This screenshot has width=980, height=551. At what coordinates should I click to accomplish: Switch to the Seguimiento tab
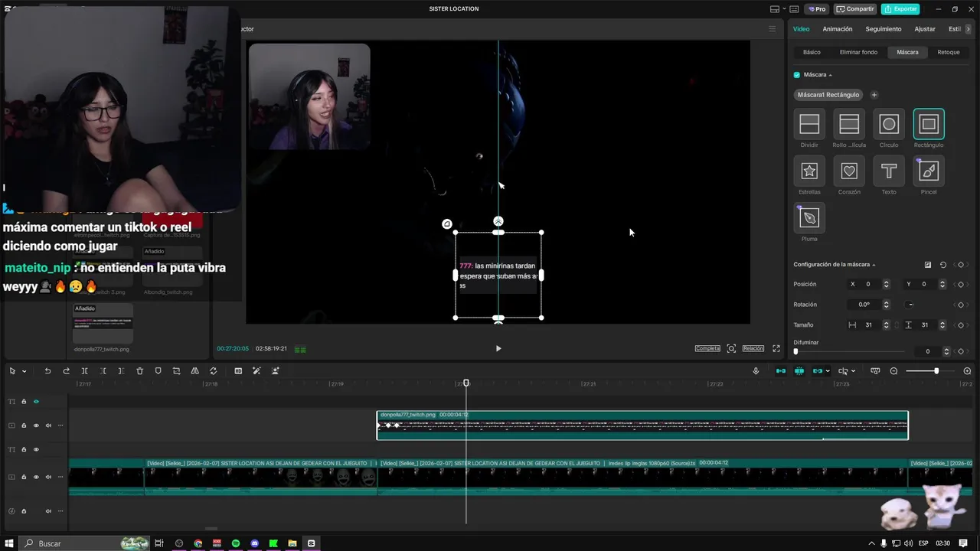point(883,29)
